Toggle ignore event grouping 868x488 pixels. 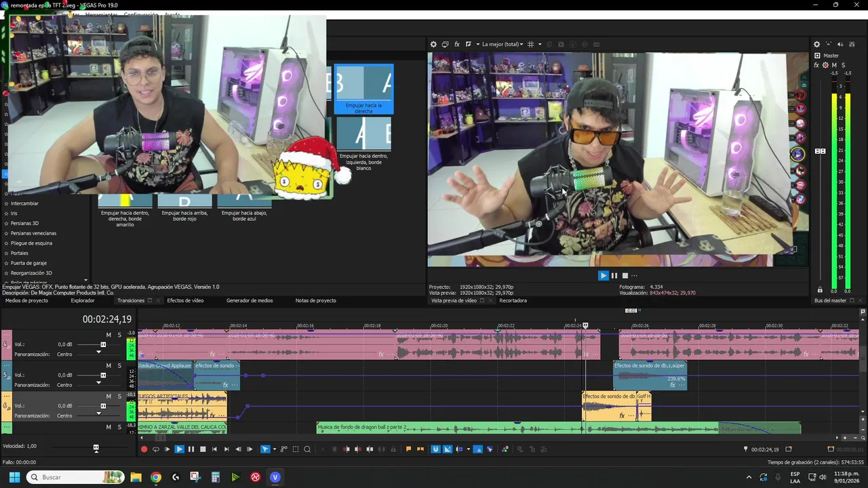[x=490, y=449]
